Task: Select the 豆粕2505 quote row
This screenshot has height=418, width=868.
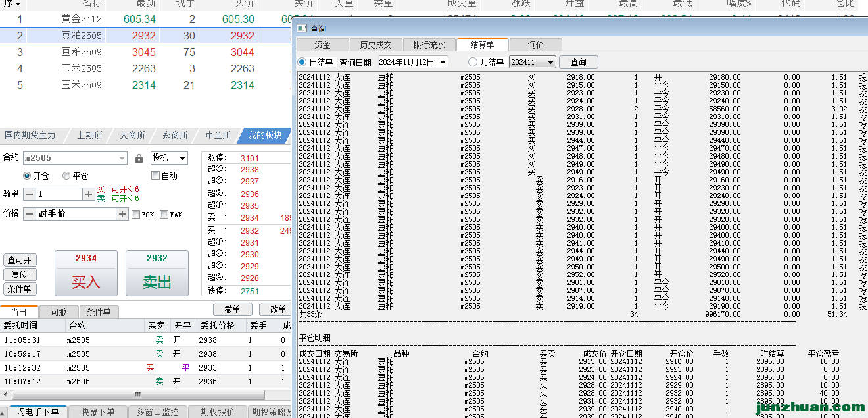Action: click(145, 36)
